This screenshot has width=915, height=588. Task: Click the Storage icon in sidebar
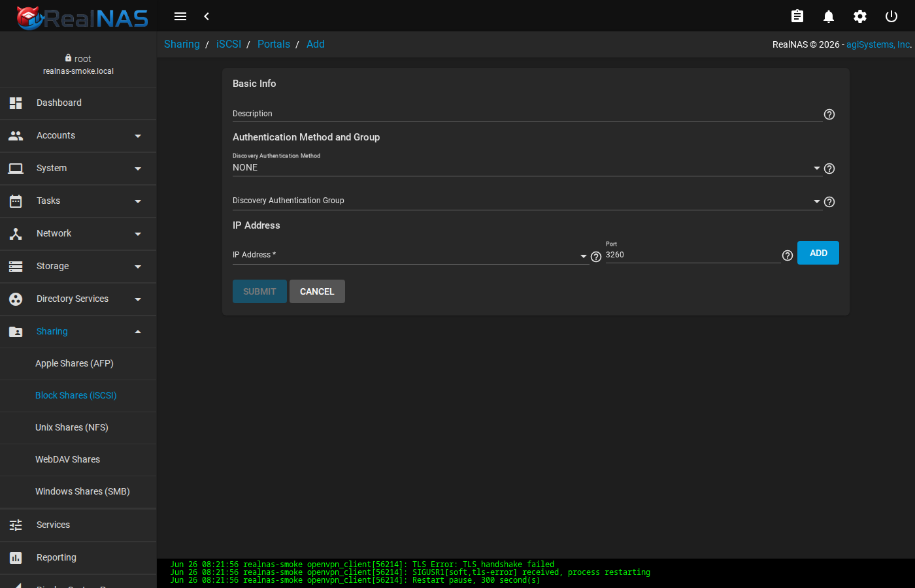point(16,267)
